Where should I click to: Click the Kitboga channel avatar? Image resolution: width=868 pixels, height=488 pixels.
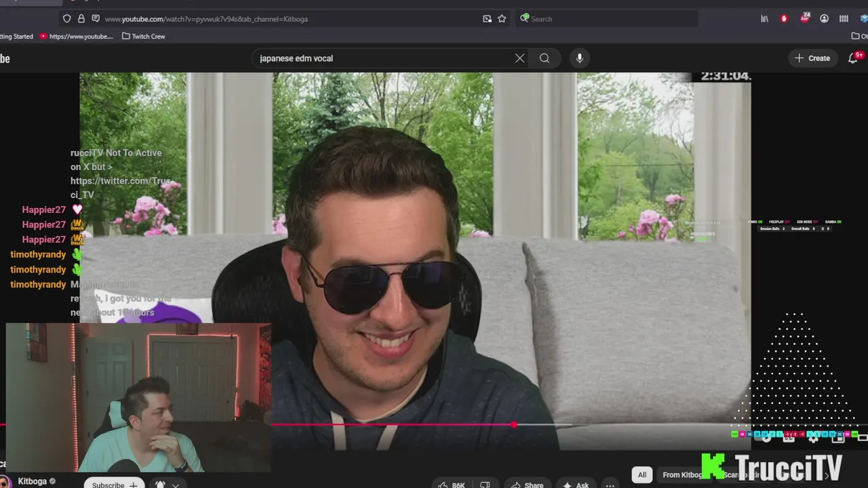[x=4, y=482]
